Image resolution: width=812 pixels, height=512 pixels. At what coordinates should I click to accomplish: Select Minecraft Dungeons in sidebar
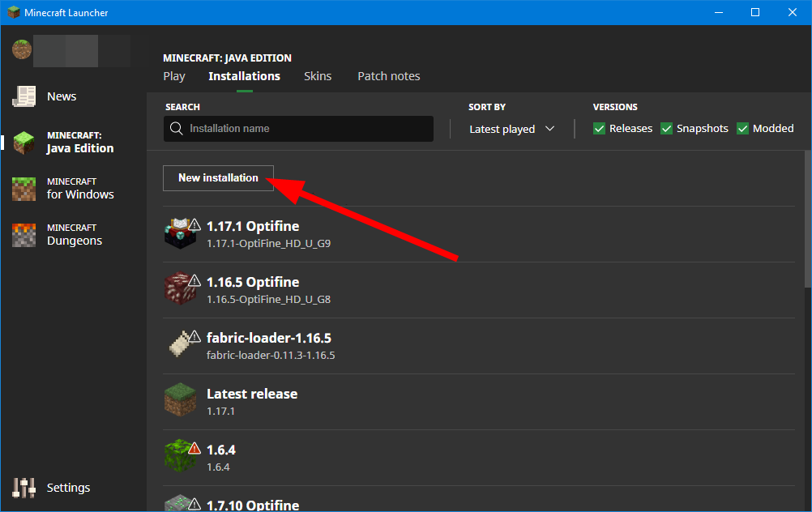[75, 234]
